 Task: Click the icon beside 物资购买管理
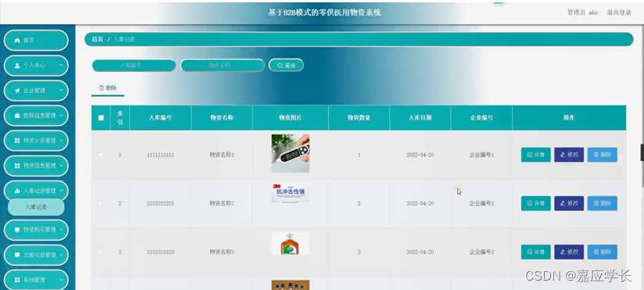click(x=17, y=230)
